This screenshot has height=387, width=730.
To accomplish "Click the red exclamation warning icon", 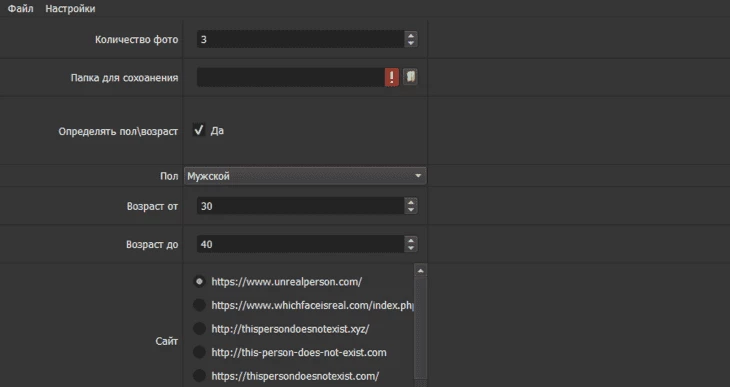I will point(392,77).
